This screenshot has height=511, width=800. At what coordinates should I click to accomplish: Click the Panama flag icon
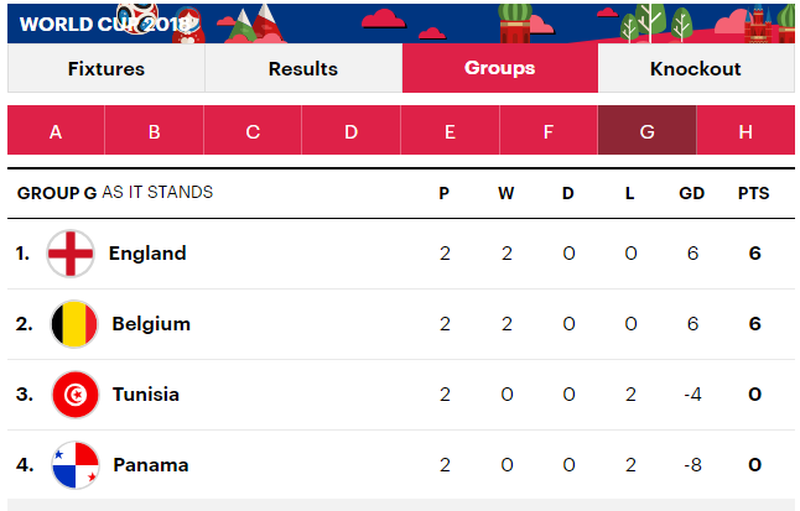click(x=75, y=465)
